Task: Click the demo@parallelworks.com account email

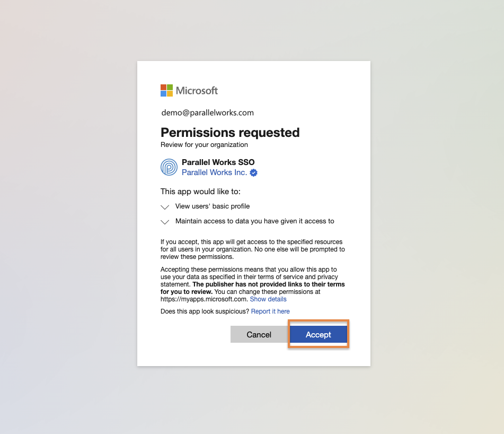Action: tap(207, 112)
